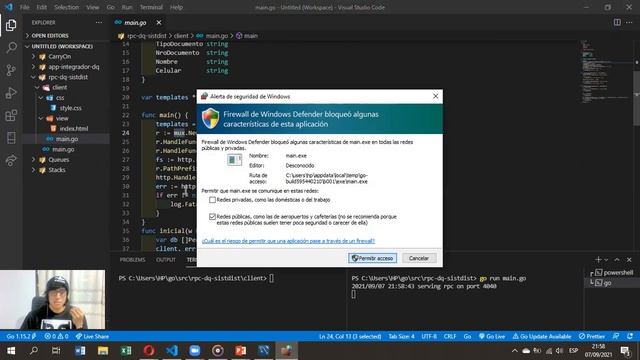Click the Tab Size 4 status item
This screenshot has width=640, height=360.
(x=401, y=337)
